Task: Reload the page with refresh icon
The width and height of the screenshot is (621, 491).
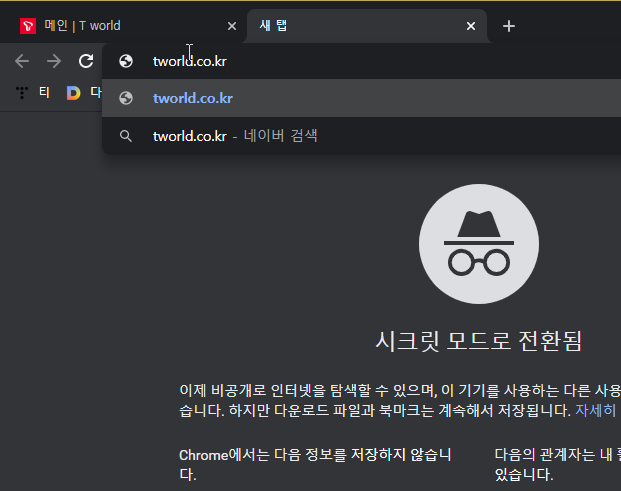Action: 86,61
